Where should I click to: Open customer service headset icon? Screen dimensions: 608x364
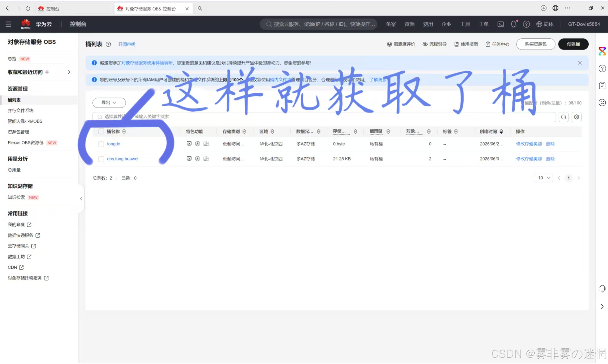(x=602, y=289)
